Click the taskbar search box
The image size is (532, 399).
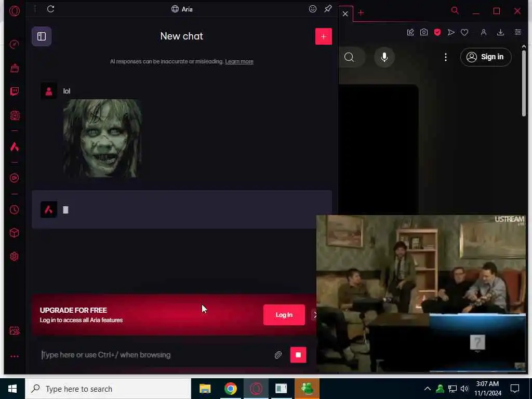point(108,389)
